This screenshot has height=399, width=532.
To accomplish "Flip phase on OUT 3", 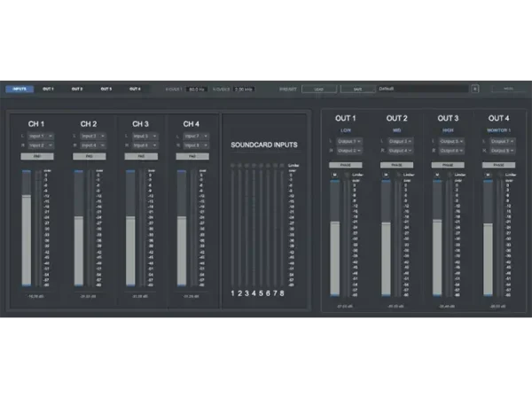I will pyautogui.click(x=448, y=165).
